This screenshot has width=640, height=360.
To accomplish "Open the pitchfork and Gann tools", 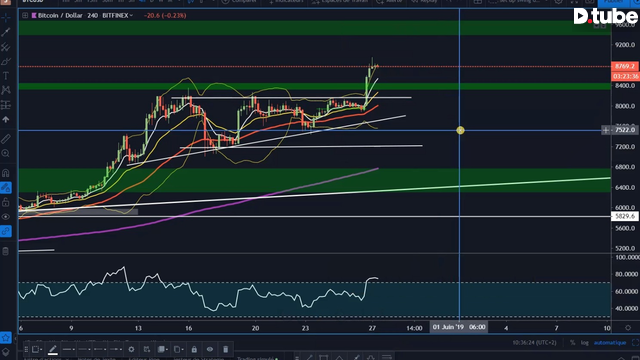I will pyautogui.click(x=6, y=47).
